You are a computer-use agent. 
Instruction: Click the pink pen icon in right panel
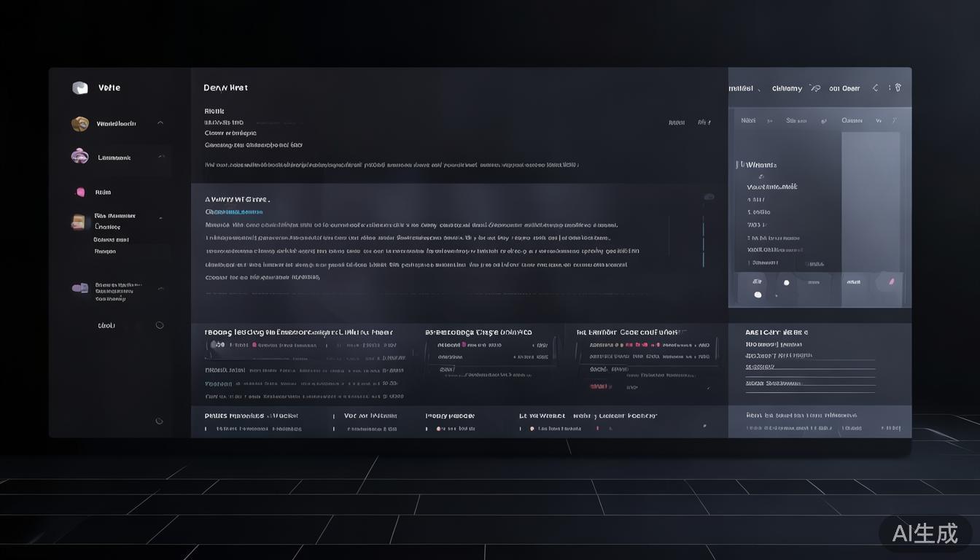tap(889, 281)
